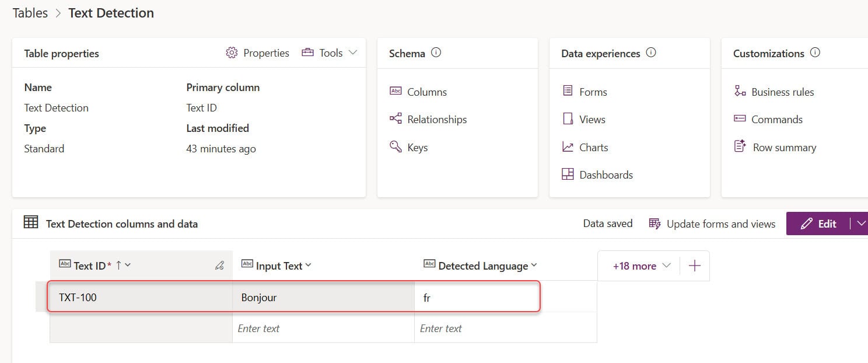Image resolution: width=868 pixels, height=363 pixels.
Task: Click empty Detected Language Enter text field
Action: tap(505, 328)
